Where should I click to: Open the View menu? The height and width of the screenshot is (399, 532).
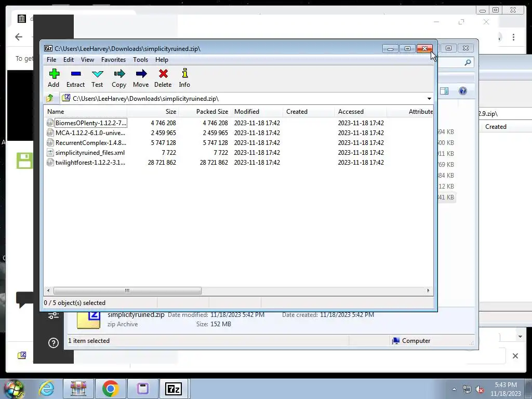click(x=87, y=60)
